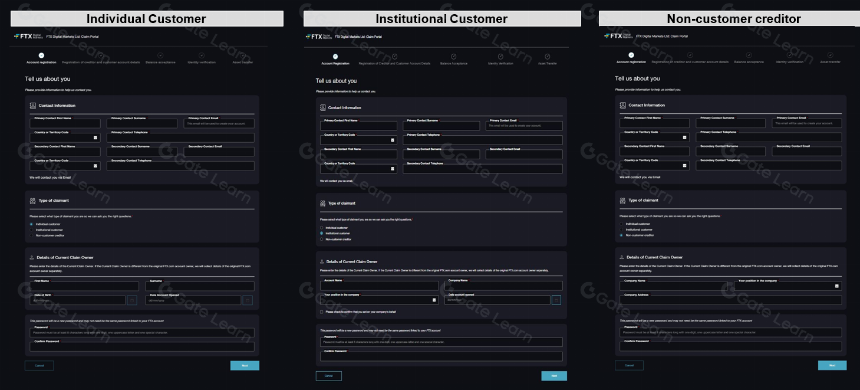Open secondary Country or Territory Code dropdown, Non-customer form
This screenshot has height=390, width=860.
(x=655, y=165)
